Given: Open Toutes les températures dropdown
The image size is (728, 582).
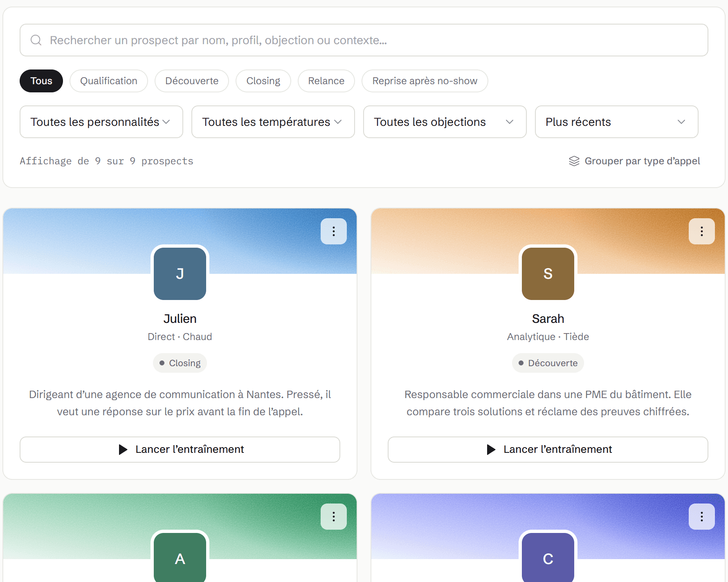Looking at the screenshot, I should (x=273, y=122).
